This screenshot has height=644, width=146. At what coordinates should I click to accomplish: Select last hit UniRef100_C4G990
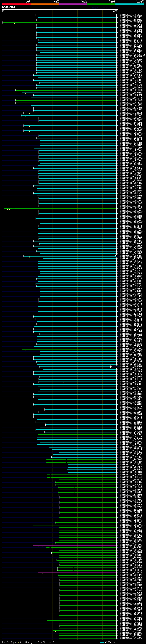pyautogui.click(x=131, y=638)
